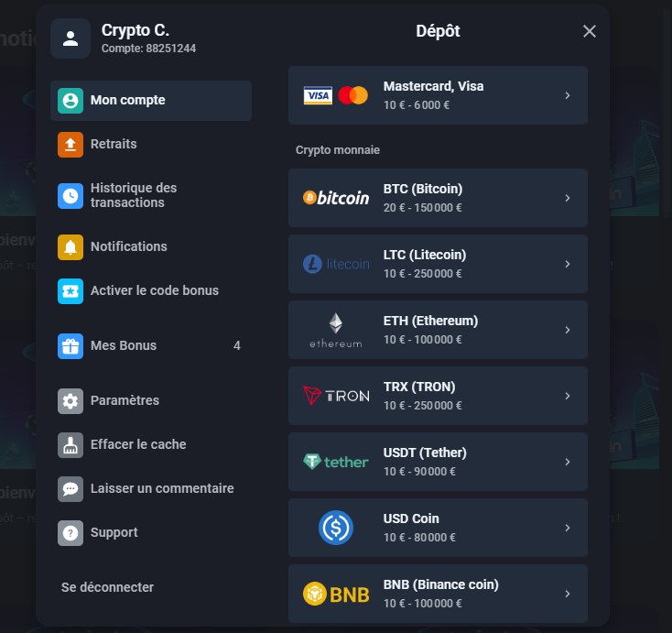The width and height of the screenshot is (672, 633).
Task: Open Laisser un commentaire menu entry
Action: click(161, 489)
